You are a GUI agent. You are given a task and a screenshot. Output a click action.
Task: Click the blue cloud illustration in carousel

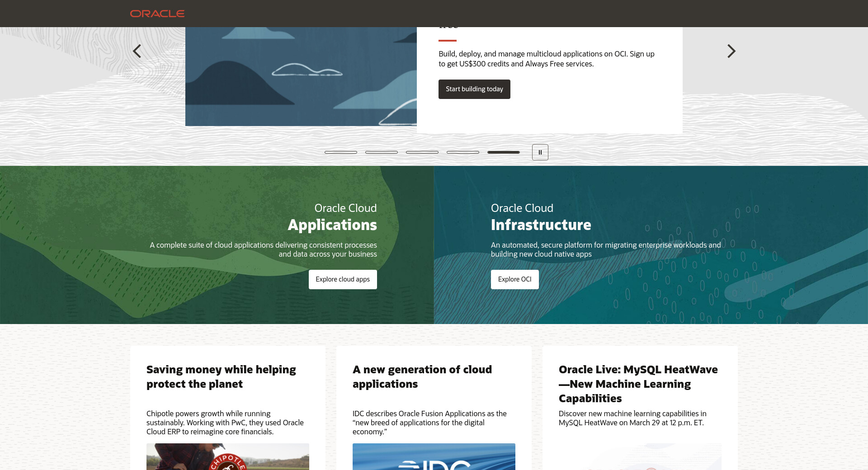(x=301, y=76)
